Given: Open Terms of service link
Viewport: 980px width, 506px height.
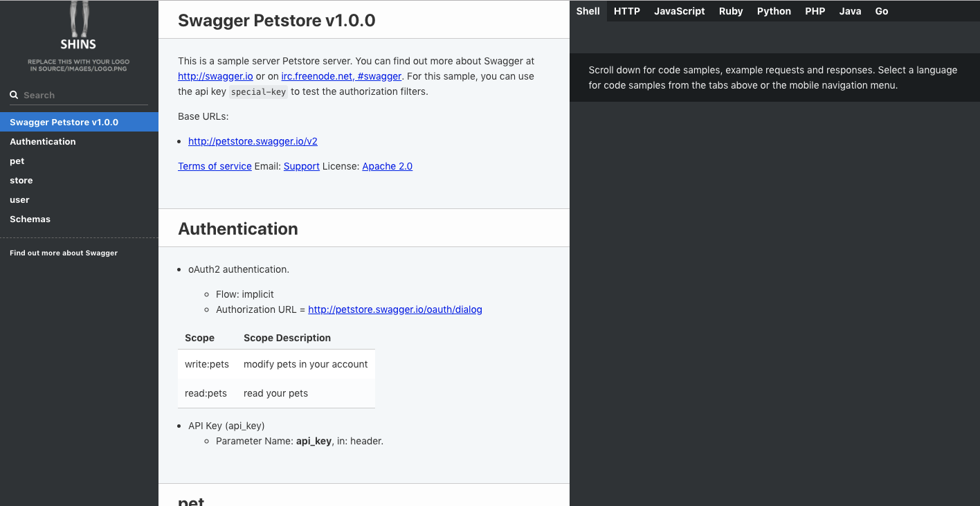Looking at the screenshot, I should (x=215, y=166).
